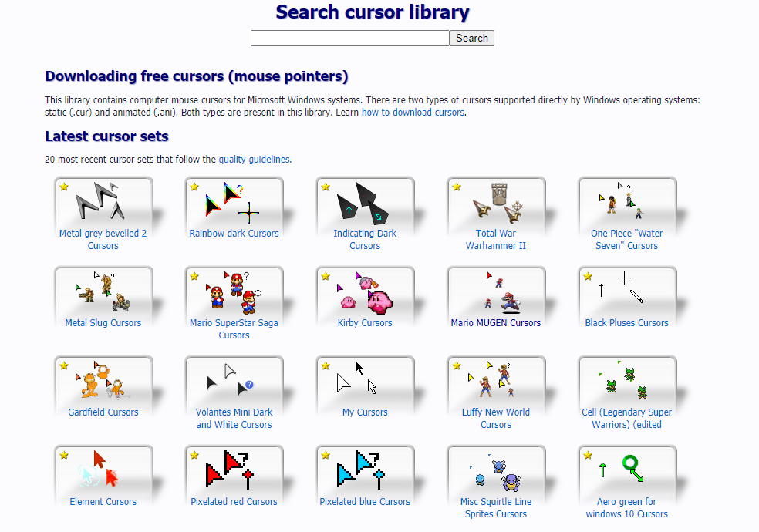Screen dimensions: 759x532
Task: Click the Downloading free cursors heading
Action: point(197,76)
